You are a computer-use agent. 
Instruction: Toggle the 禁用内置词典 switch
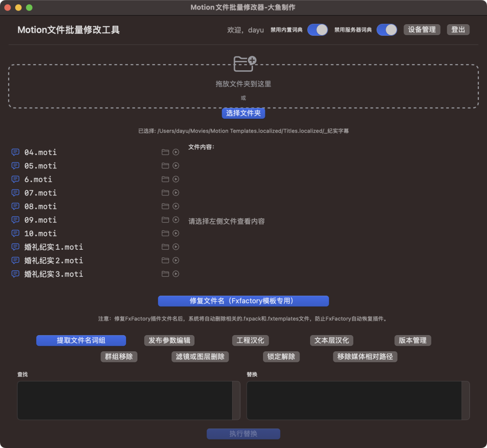pos(317,30)
